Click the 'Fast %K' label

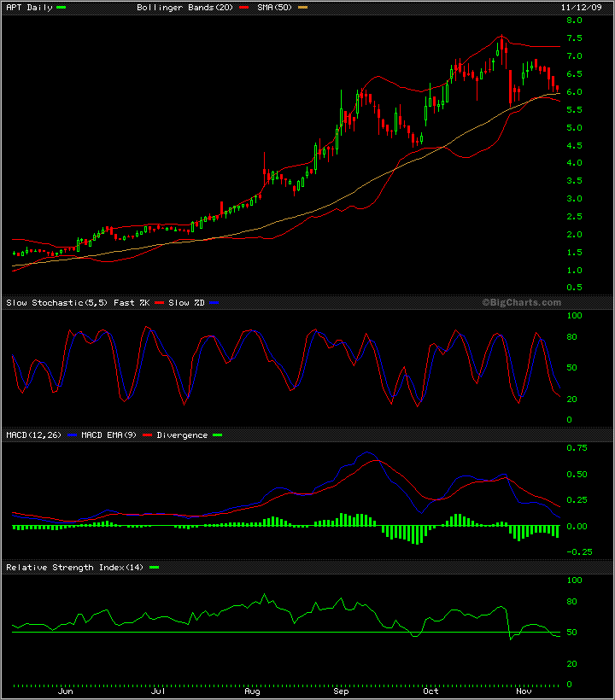pos(132,303)
